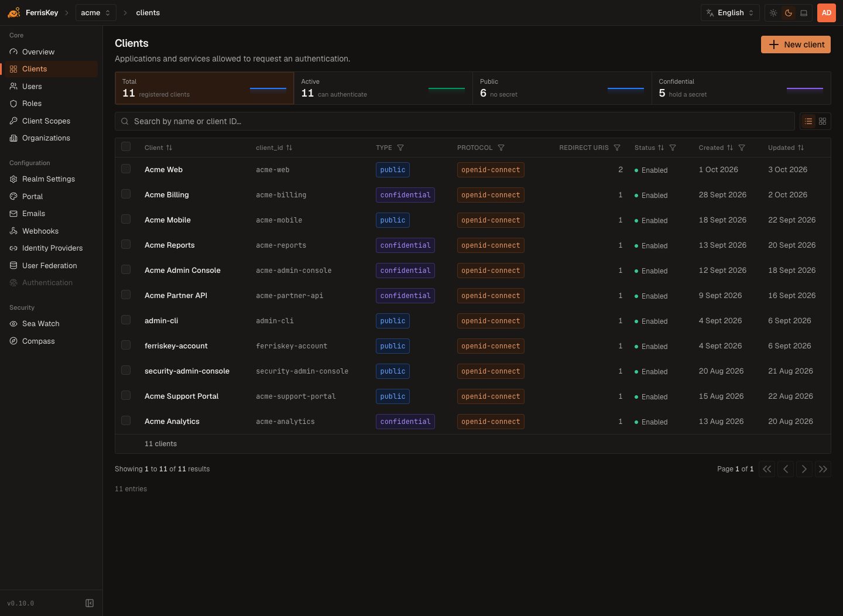Select dark theme moon icon
This screenshot has width=843, height=616.
coord(789,13)
